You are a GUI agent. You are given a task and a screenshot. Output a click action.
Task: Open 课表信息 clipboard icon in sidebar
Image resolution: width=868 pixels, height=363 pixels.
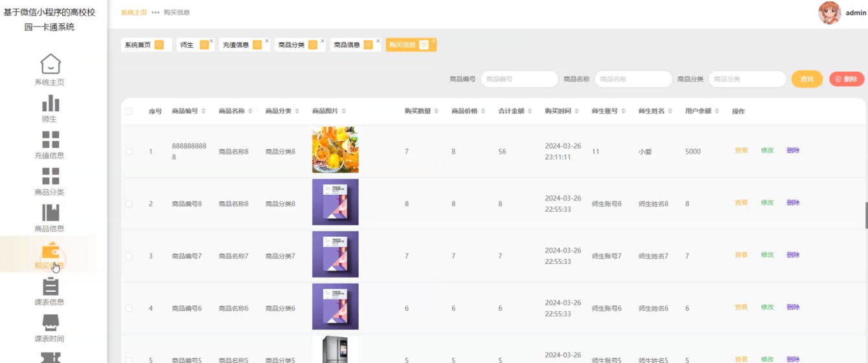coord(51,286)
